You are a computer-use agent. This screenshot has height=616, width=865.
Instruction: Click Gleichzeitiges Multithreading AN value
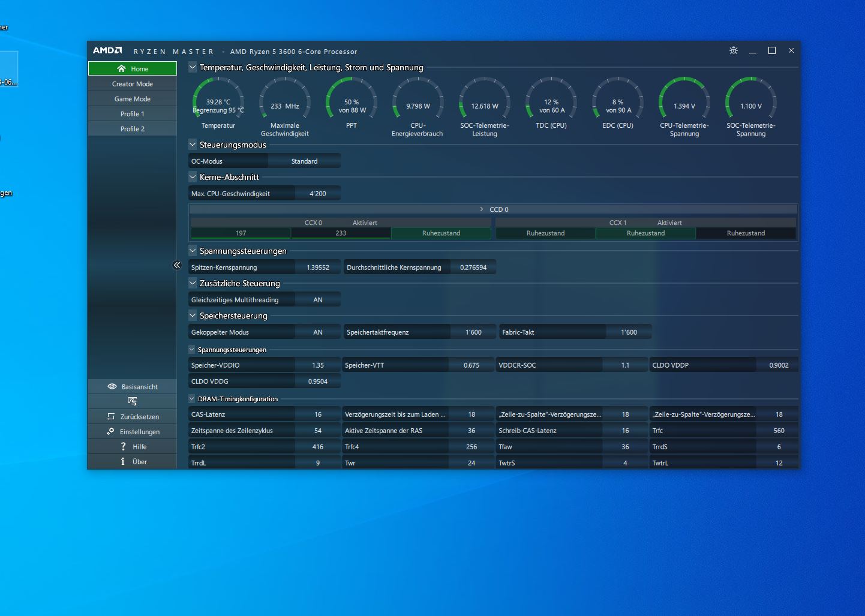(318, 300)
